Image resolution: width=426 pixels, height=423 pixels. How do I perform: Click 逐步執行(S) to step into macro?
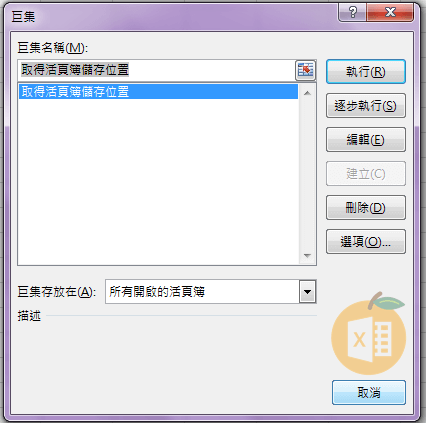pos(366,106)
